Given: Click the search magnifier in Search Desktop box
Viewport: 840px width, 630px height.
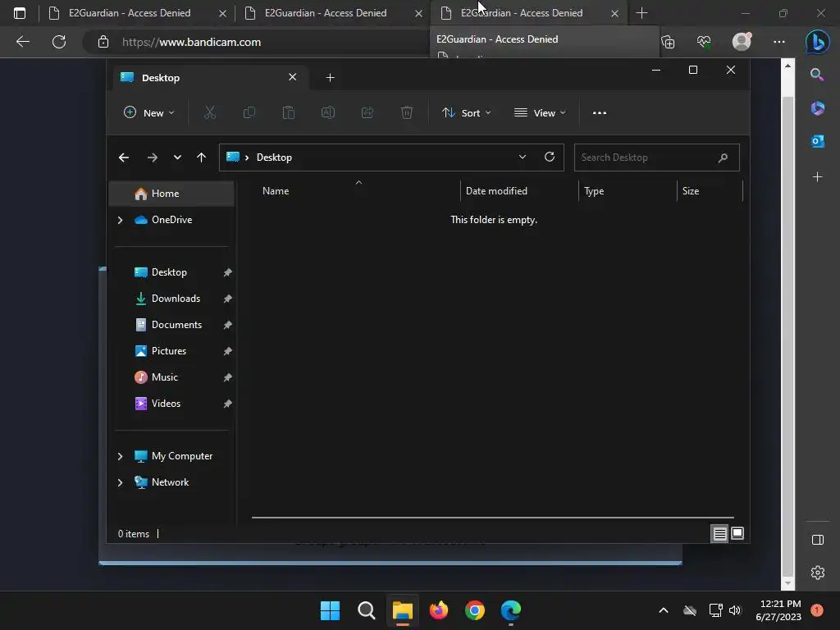Looking at the screenshot, I should coord(723,157).
